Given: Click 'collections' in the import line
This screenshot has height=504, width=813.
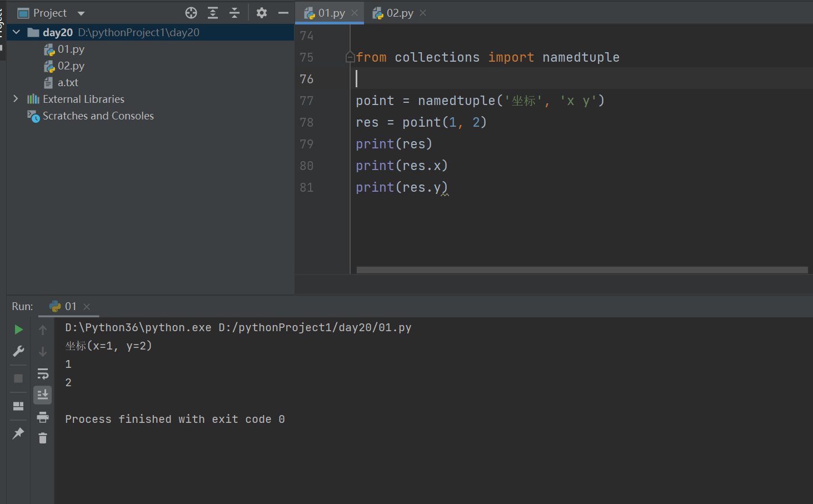Looking at the screenshot, I should click(437, 57).
